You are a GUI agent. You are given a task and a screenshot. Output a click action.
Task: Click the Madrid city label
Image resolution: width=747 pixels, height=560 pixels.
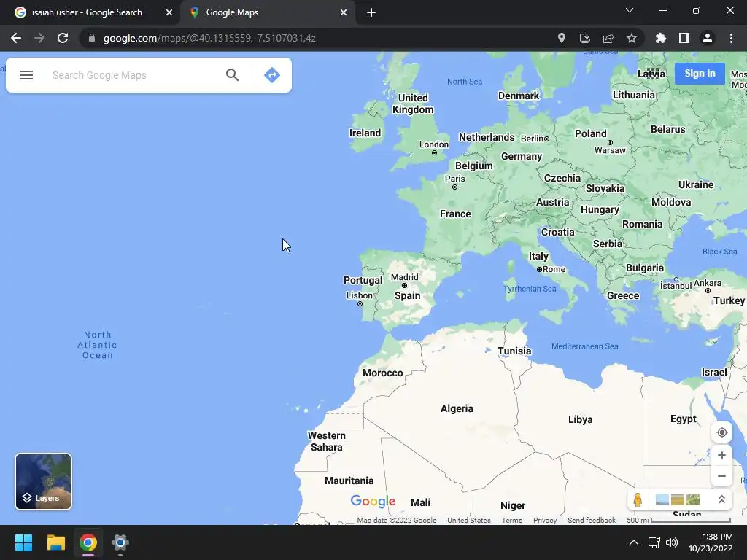click(x=404, y=277)
